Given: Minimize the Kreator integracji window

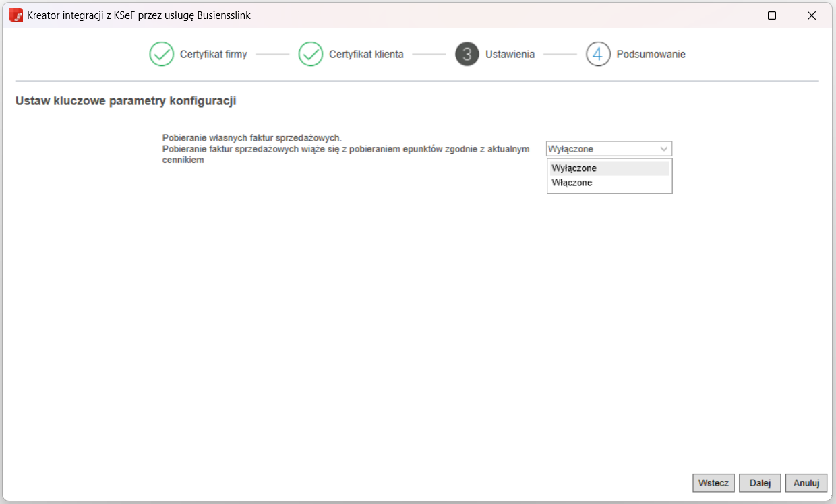Looking at the screenshot, I should (732, 15).
